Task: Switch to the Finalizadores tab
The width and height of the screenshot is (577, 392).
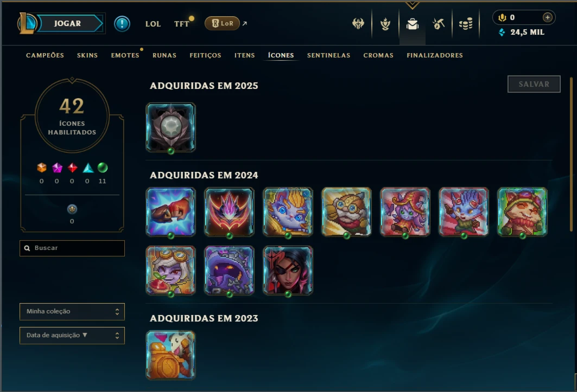Action: coord(435,55)
